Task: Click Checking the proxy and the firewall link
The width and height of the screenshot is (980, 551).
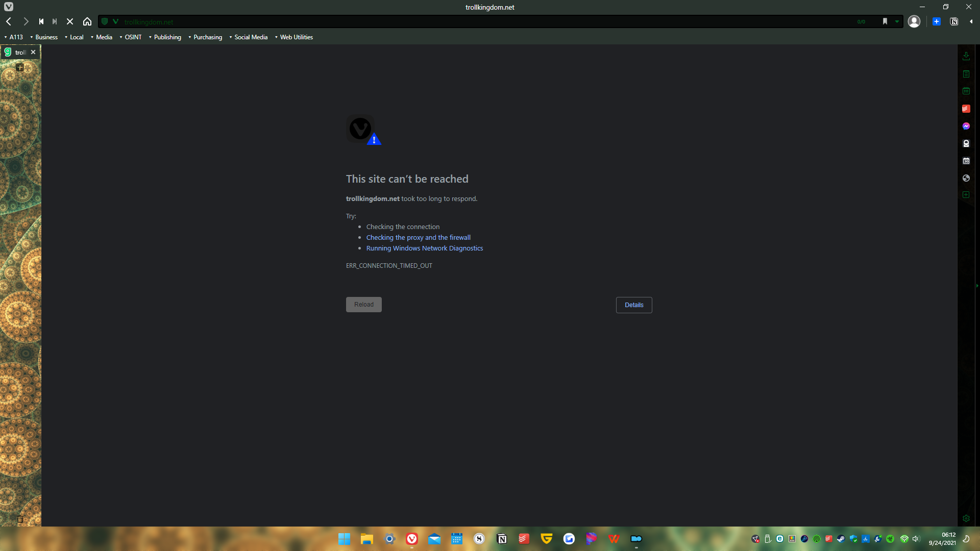Action: 419,238
